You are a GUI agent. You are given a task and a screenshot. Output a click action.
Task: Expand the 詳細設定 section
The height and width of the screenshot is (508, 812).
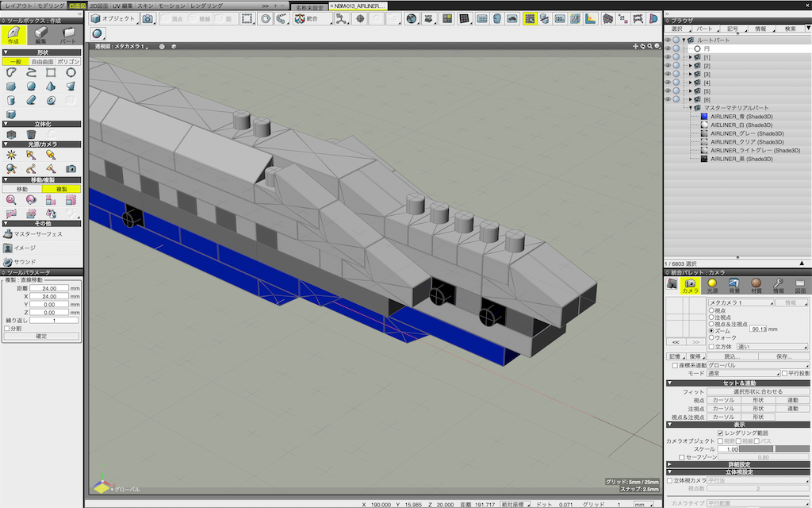[x=738, y=464]
